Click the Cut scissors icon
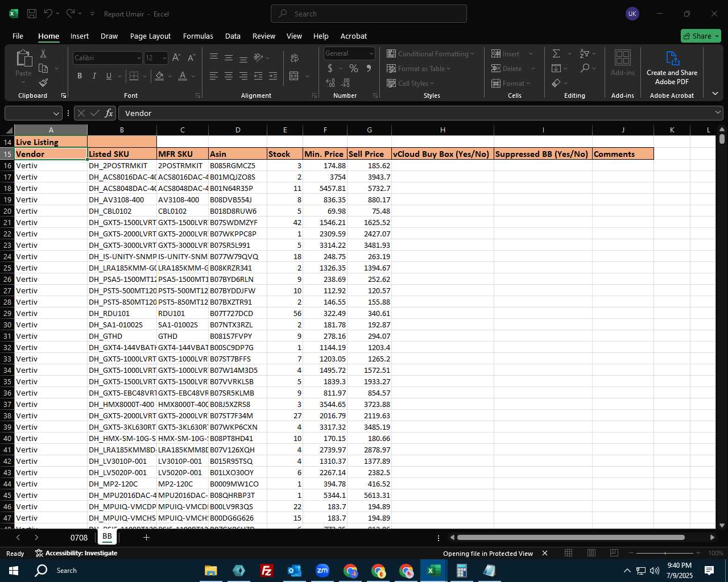Screen dimensions: 728x582 (43, 54)
